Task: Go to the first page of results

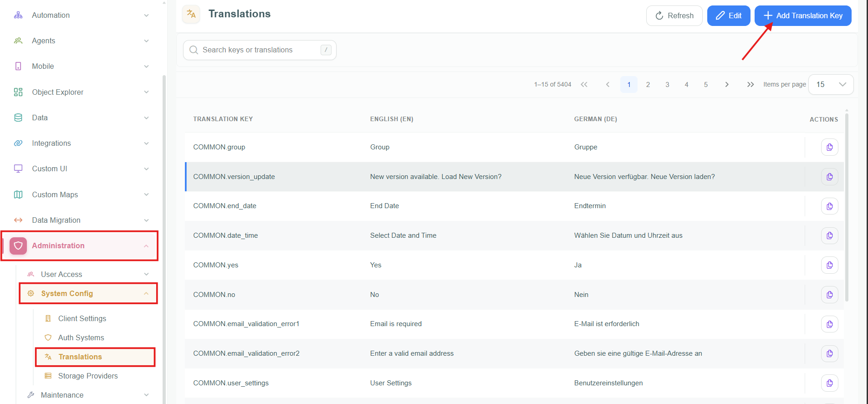Action: (584, 84)
